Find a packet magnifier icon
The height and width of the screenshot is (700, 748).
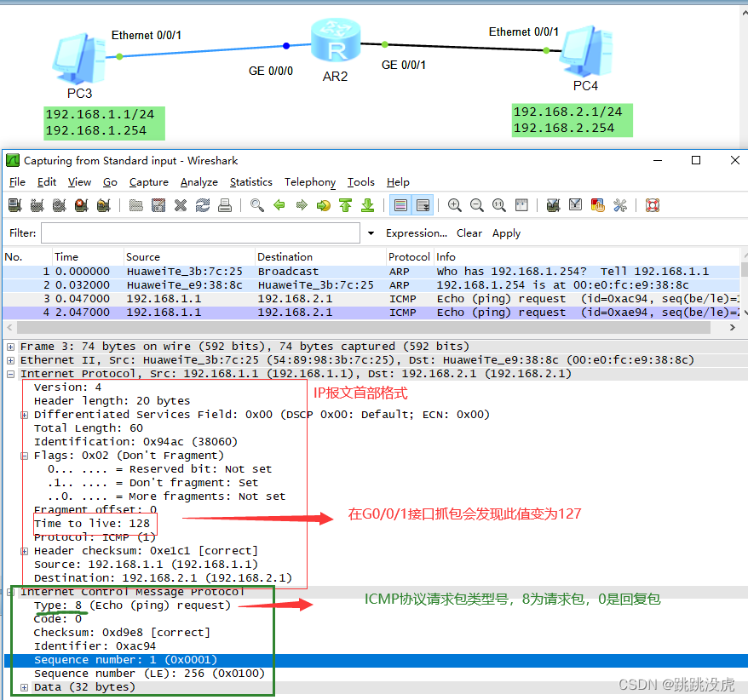257,205
